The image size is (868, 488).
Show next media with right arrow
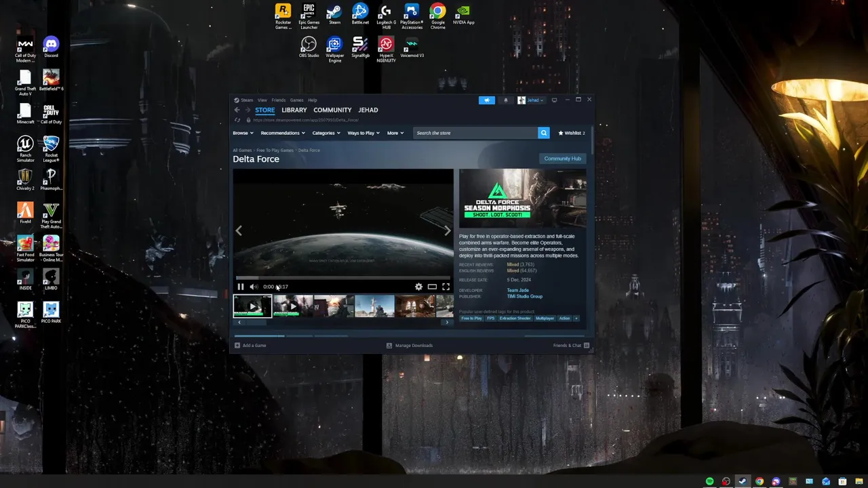coord(447,231)
